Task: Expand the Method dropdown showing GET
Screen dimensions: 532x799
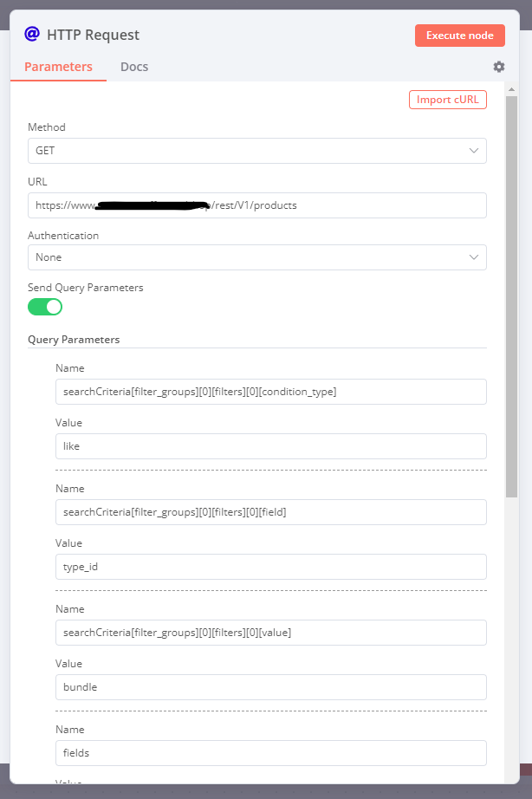Action: pos(256,151)
